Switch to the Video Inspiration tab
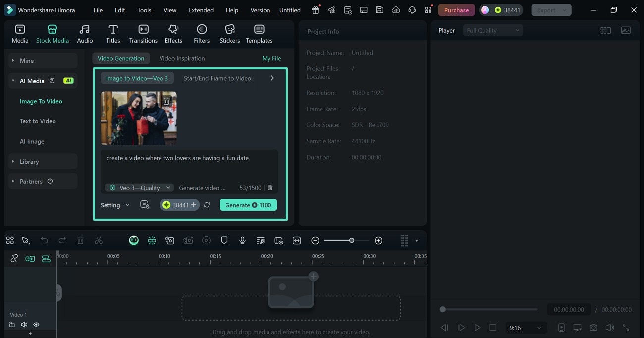 (182, 58)
